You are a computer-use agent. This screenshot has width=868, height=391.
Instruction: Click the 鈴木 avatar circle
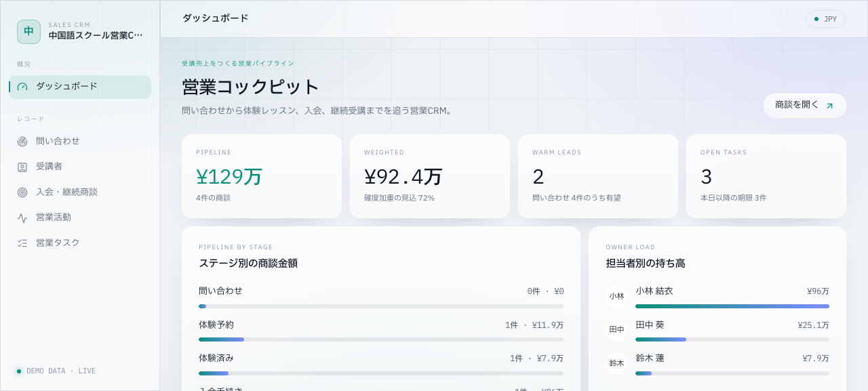pos(616,363)
